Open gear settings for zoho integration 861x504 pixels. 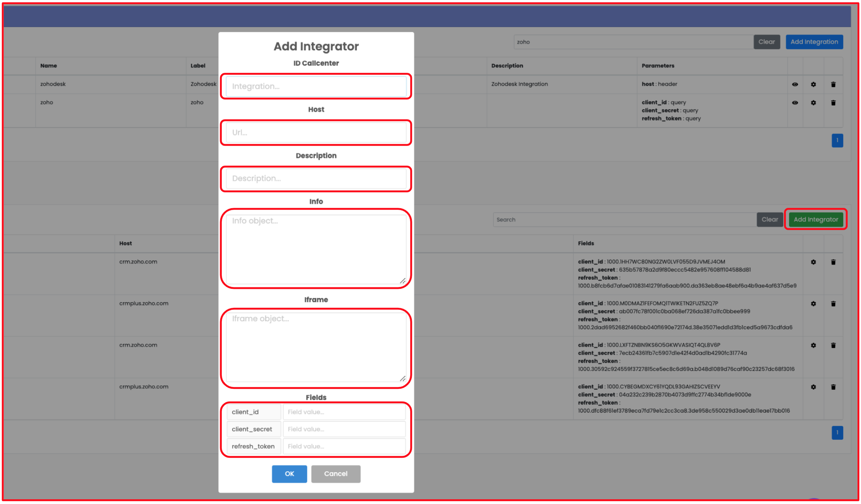[813, 103]
